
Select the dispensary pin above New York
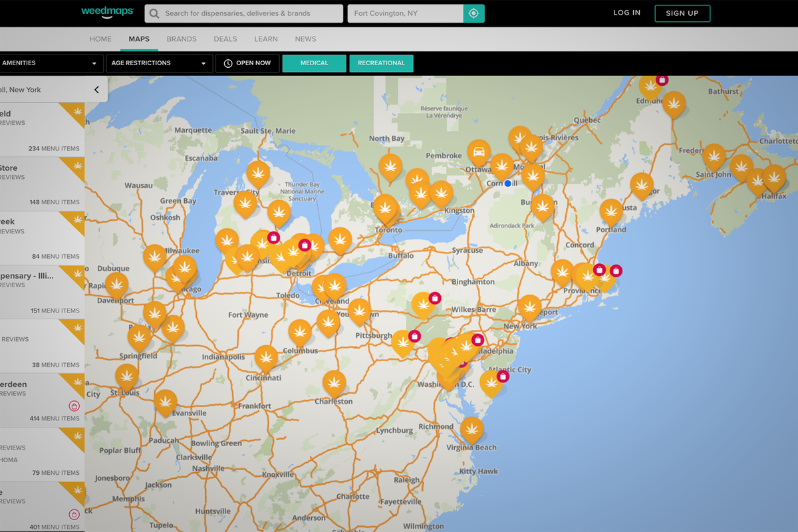[530, 308]
